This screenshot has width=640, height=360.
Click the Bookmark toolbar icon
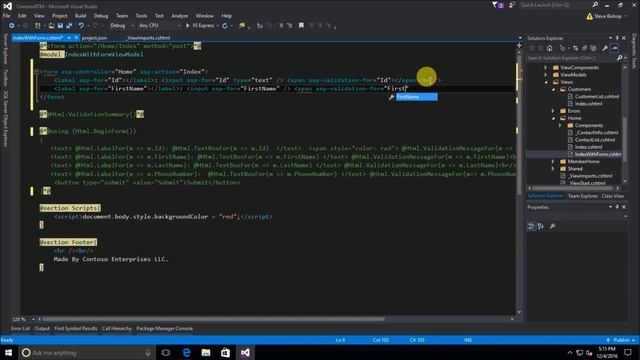coord(301,26)
